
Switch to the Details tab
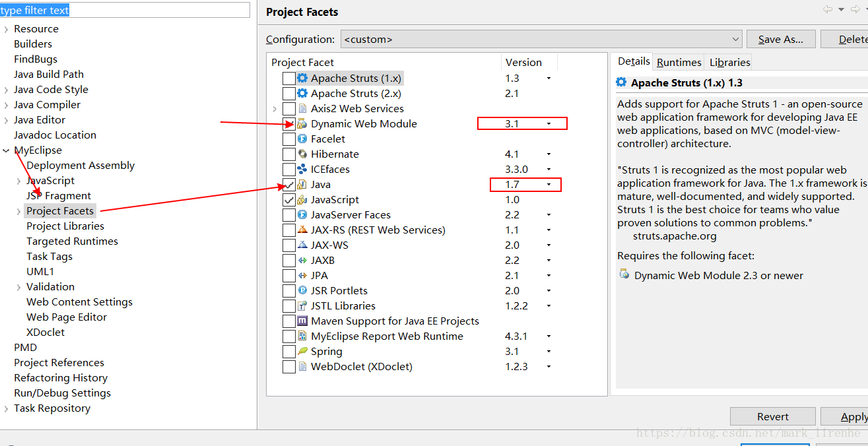634,61
